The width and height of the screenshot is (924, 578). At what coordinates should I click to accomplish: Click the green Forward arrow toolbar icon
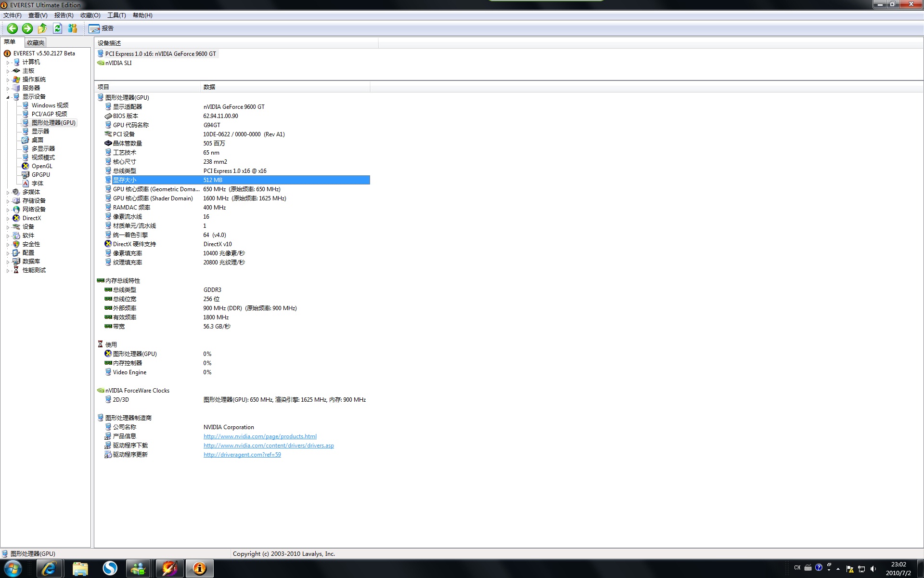(x=27, y=28)
